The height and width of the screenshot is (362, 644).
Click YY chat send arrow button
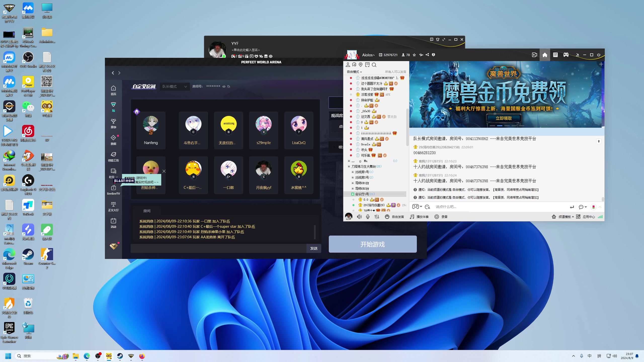[x=572, y=207]
